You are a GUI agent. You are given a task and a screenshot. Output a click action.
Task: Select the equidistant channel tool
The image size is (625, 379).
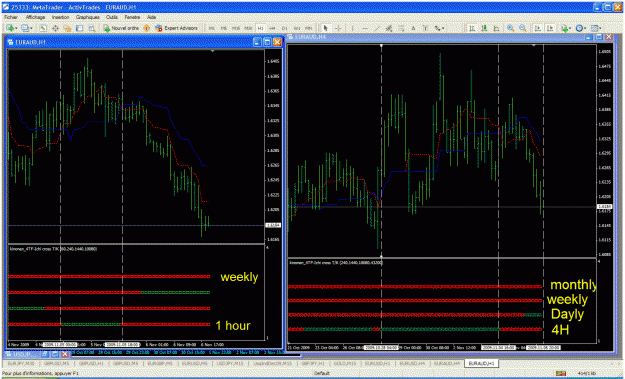point(389,28)
